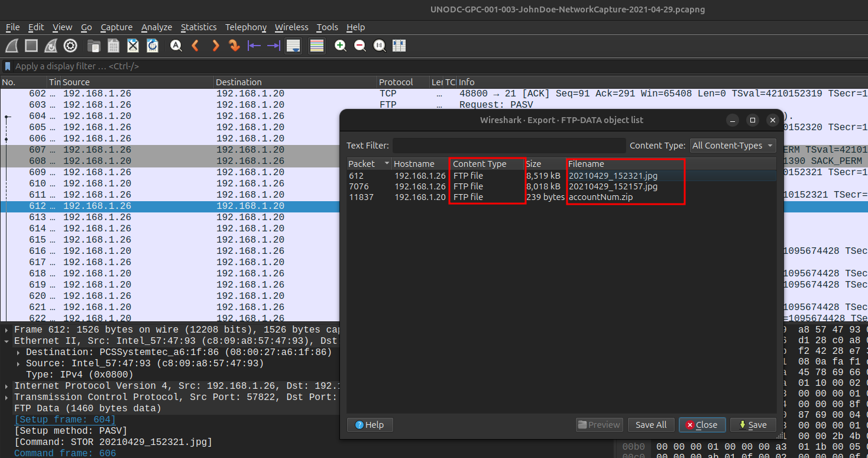Toggle packet list colorization
Screen dimensions: 868x458
click(x=316, y=46)
